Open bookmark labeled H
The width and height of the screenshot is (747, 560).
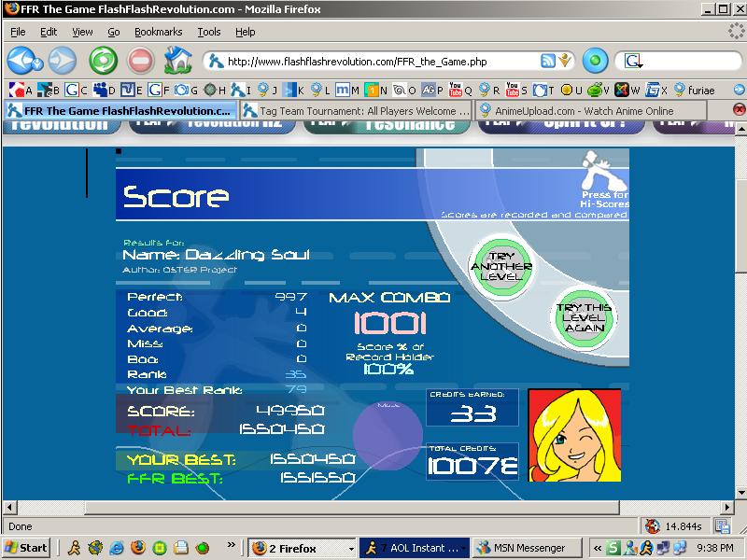215,90
